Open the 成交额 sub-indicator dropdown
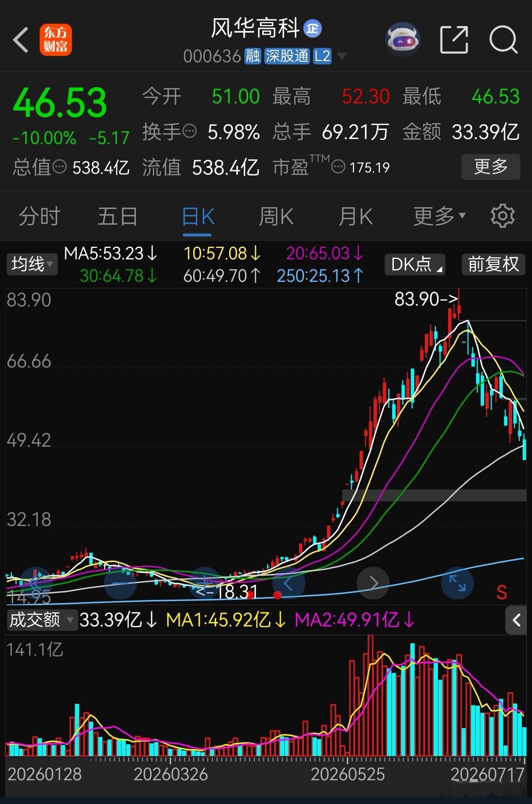Image resolution: width=532 pixels, height=804 pixels. point(42,620)
